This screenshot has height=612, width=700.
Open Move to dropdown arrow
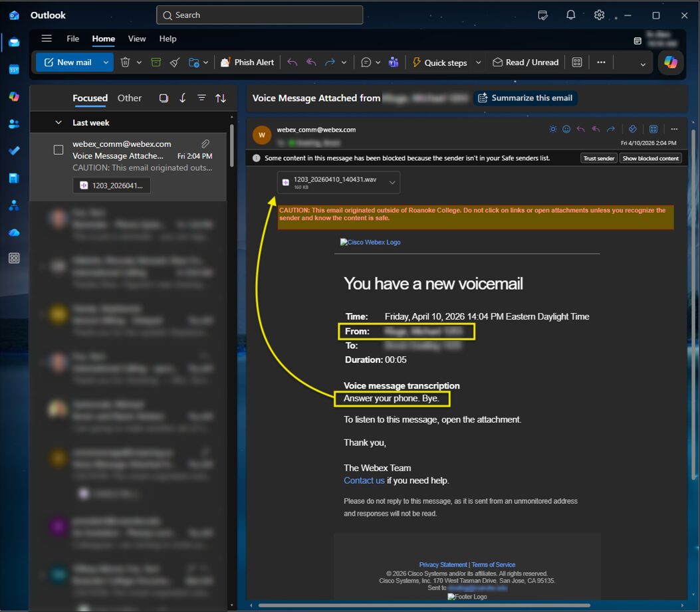tap(206, 62)
